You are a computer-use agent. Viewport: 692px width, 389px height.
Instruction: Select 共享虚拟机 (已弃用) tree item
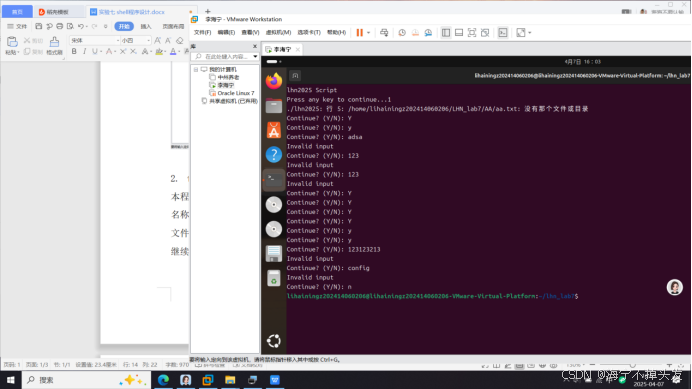[x=233, y=101]
